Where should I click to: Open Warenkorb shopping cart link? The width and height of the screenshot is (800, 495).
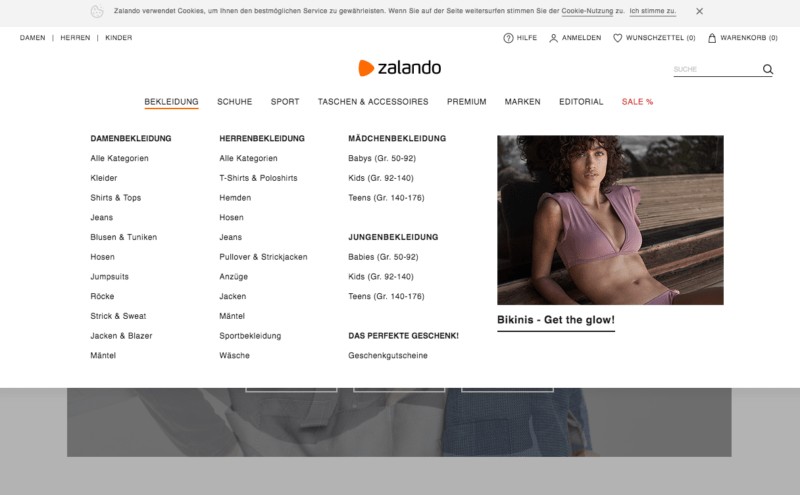coord(748,38)
